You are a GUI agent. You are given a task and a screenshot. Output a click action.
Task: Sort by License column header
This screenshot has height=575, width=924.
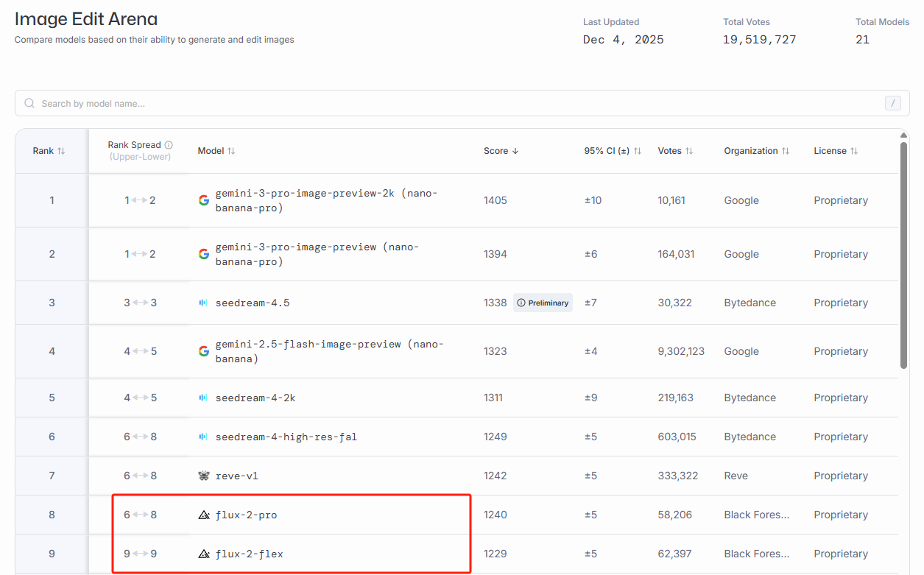836,151
